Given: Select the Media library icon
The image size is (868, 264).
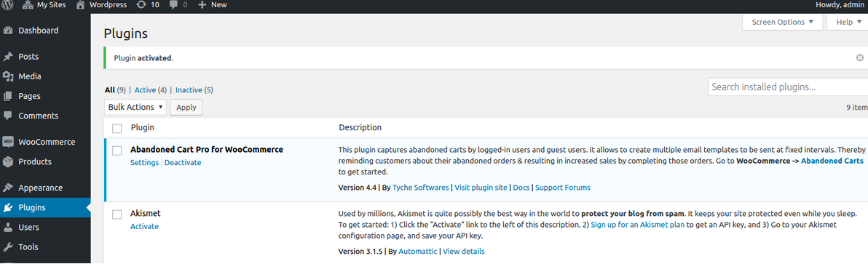Looking at the screenshot, I should [8, 77].
